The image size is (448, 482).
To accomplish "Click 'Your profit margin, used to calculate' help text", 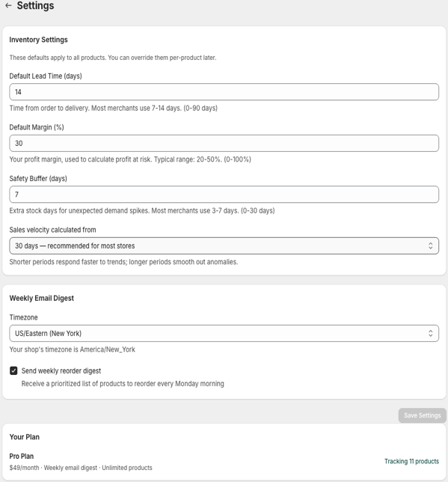I will tap(130, 159).
